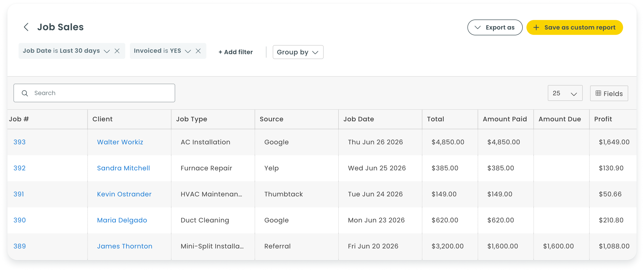
Task: Change the 25 rows per page selector
Action: [565, 93]
